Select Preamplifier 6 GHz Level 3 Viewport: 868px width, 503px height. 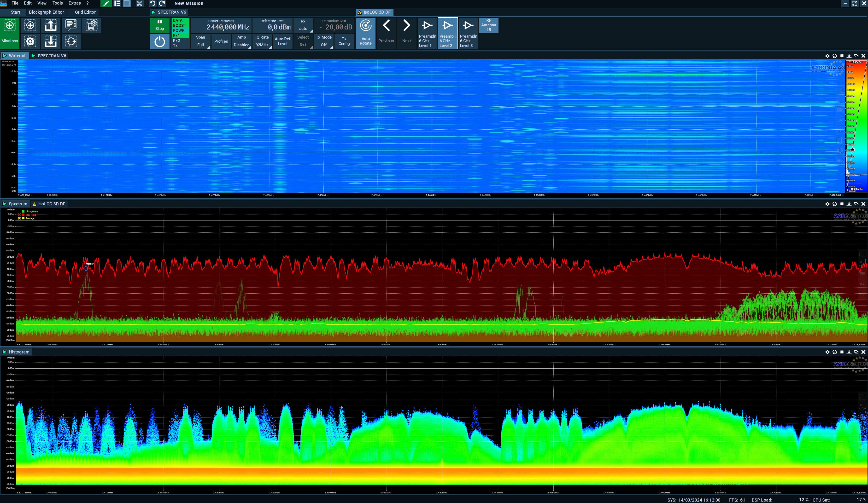tap(468, 33)
